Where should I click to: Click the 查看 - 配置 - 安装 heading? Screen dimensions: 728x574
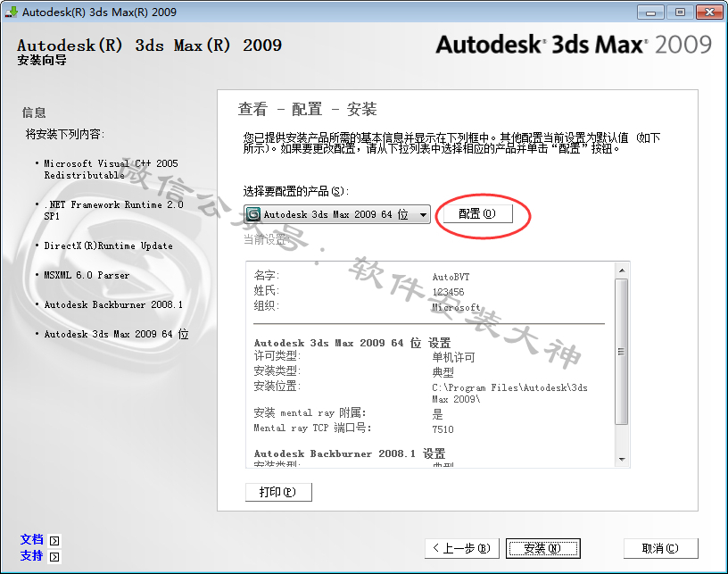tap(308, 109)
